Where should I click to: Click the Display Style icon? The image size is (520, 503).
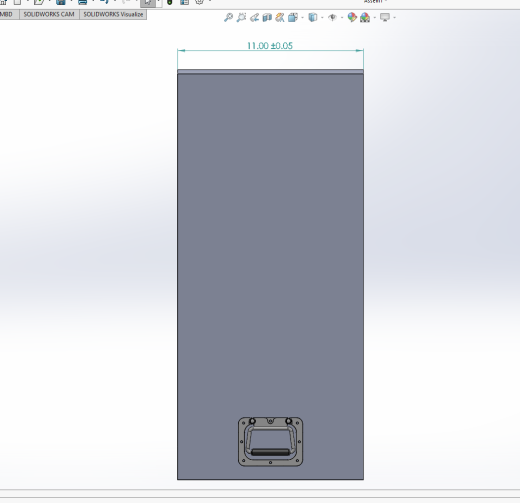tap(313, 17)
